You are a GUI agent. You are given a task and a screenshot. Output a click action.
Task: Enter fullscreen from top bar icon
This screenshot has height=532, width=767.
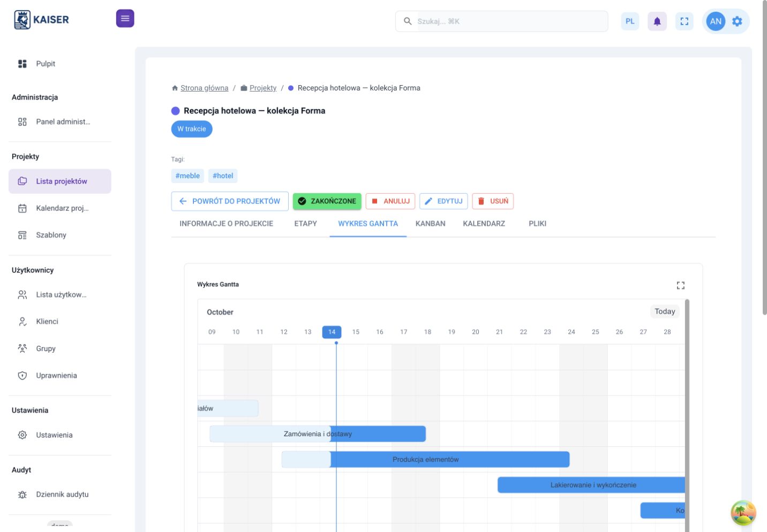(x=685, y=21)
